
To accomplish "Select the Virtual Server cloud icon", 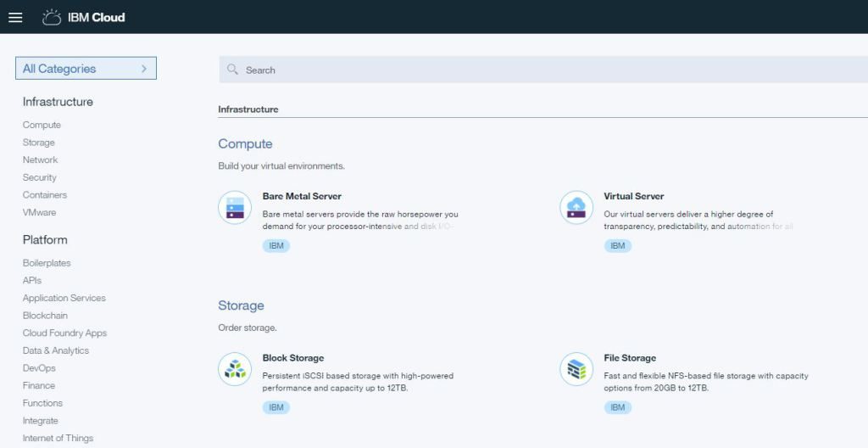I will click(576, 207).
